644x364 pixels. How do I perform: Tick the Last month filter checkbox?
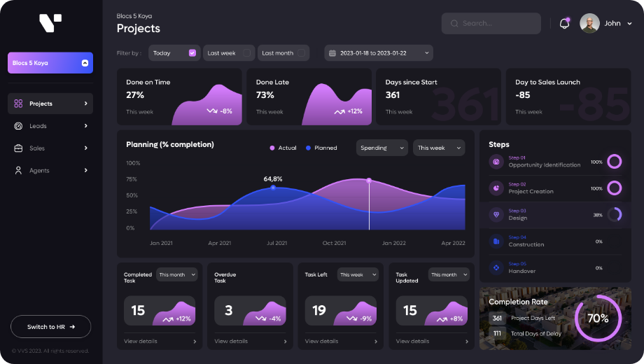tap(301, 53)
